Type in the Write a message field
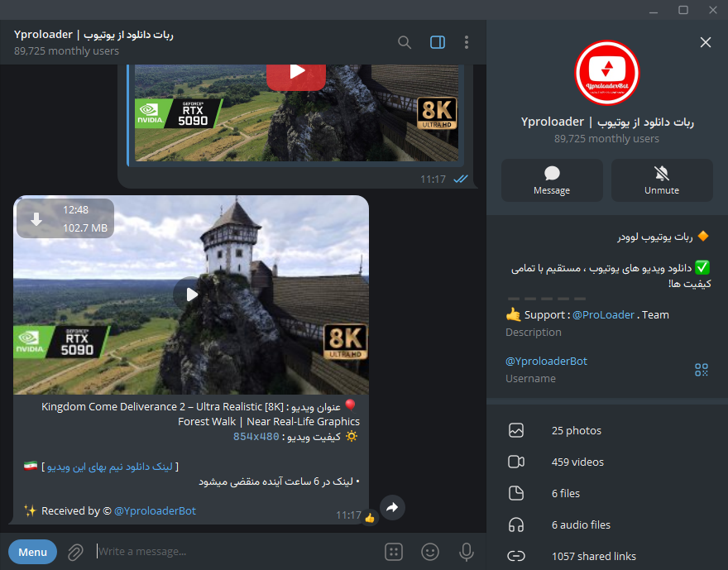 pyautogui.click(x=232, y=552)
